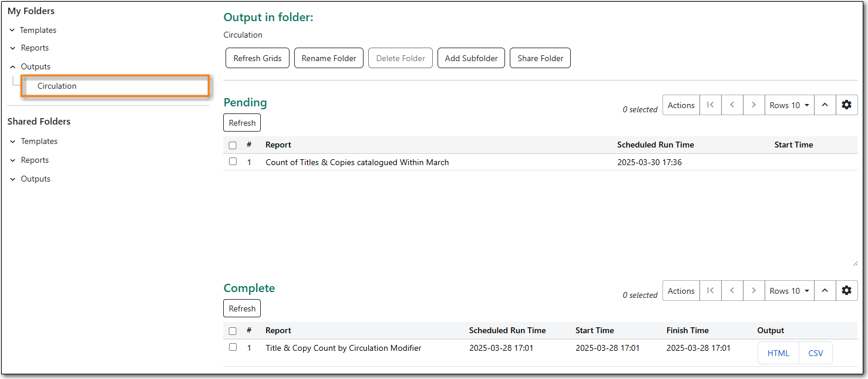Open the Actions menu in Complete grid
Viewport: 868px width, 379px height.
coord(681,291)
